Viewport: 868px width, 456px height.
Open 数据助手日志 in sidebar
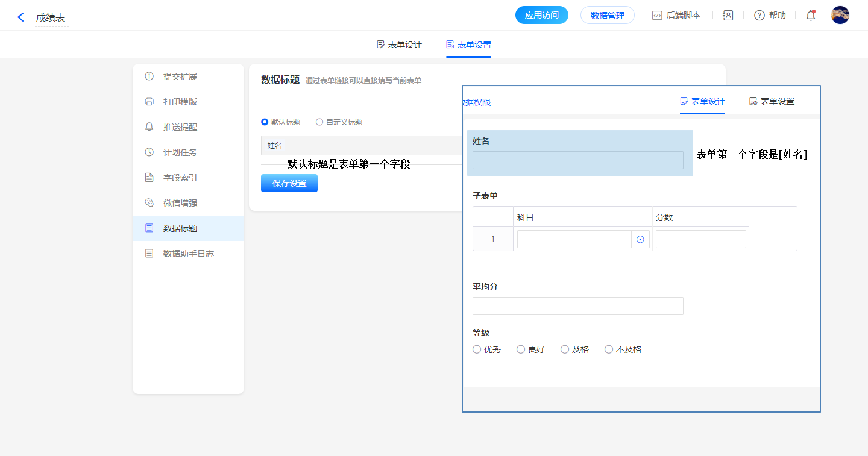click(188, 254)
